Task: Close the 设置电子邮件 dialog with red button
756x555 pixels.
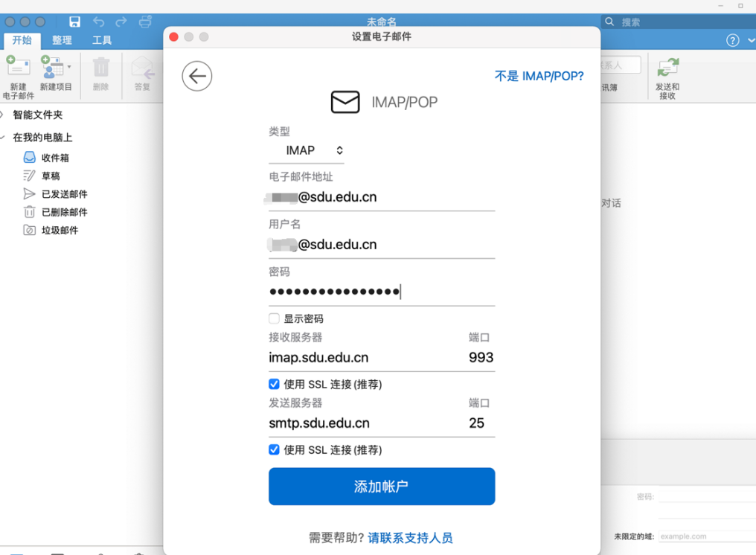Action: [x=174, y=36]
